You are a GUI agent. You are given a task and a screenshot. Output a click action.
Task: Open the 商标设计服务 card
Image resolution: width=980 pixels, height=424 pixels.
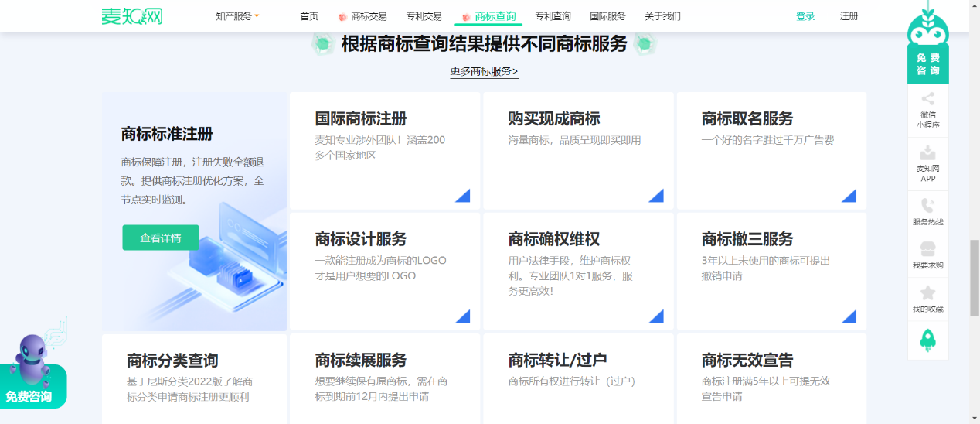click(385, 272)
